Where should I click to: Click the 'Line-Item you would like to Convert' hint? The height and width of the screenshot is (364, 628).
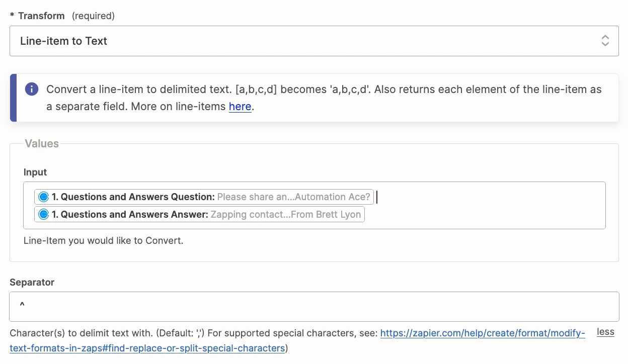(103, 240)
